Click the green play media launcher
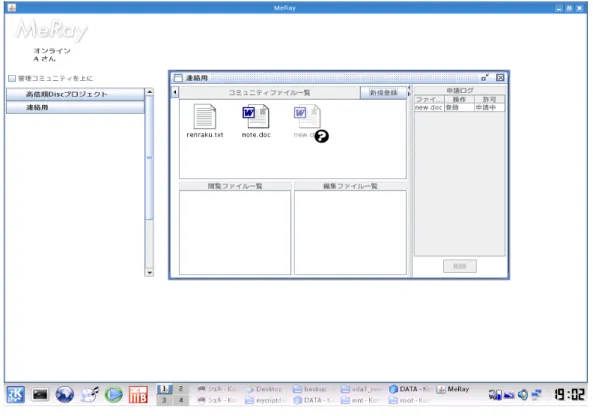Image resolution: width=593 pixels, height=416 pixels. (x=113, y=394)
